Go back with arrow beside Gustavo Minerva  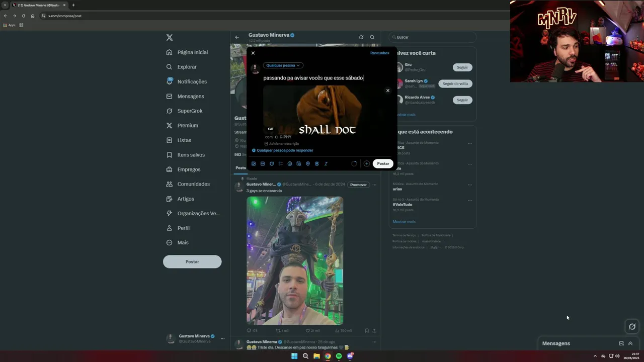click(x=237, y=37)
